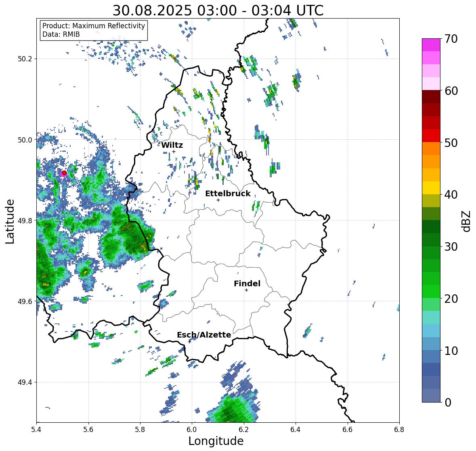This screenshot has height=451, width=476.
Task: Click the Findel station label
Action: pyautogui.click(x=247, y=283)
